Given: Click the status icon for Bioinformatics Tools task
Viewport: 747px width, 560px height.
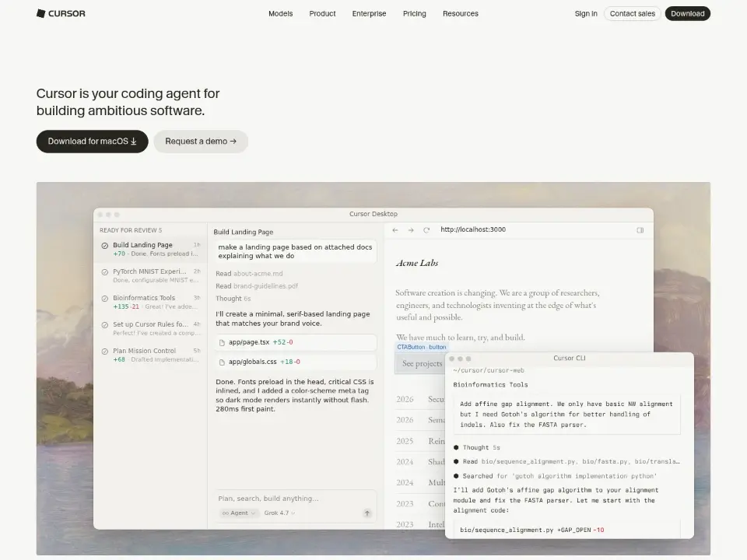Looking at the screenshot, I should pos(105,299).
